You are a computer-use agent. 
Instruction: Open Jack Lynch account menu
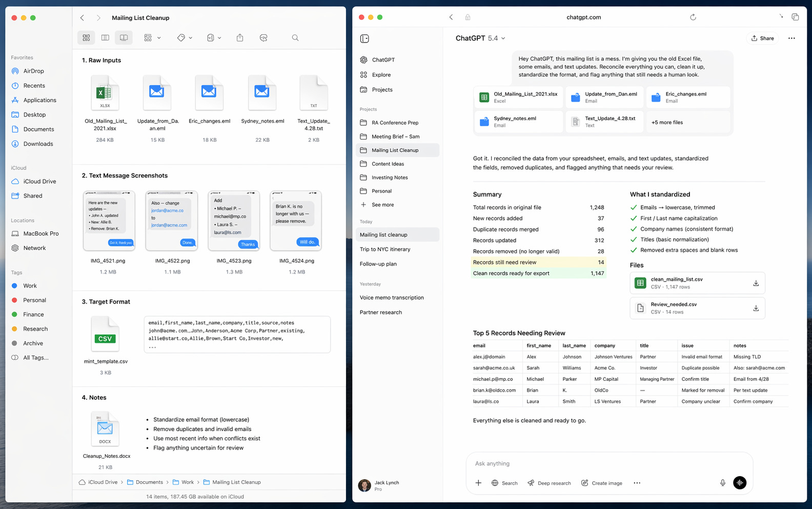[379, 485]
